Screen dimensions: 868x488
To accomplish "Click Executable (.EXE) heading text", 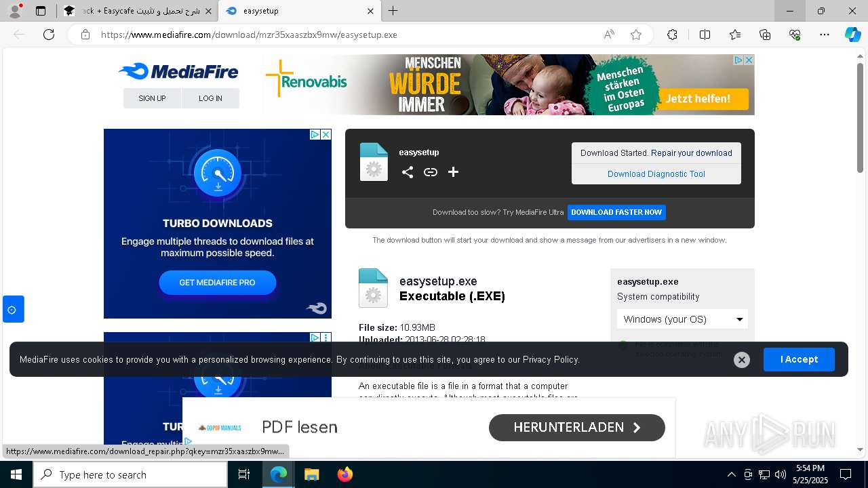I will pyautogui.click(x=452, y=296).
